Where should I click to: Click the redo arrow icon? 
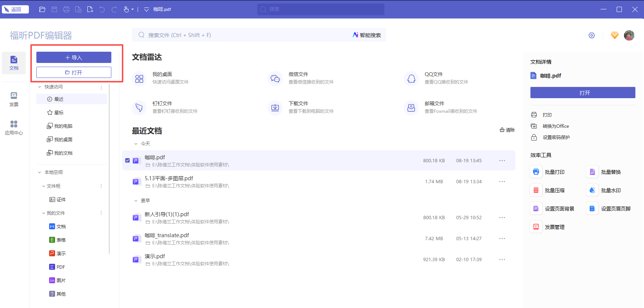point(114,9)
